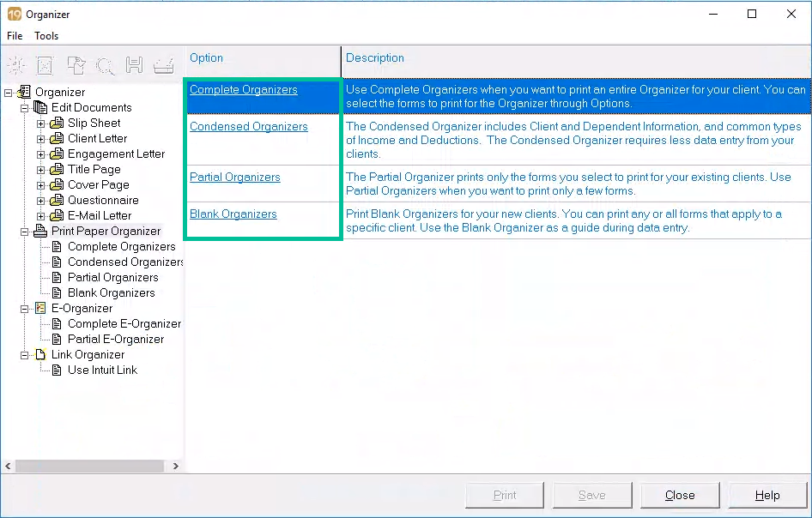
Task: Select the Questionnaire folder icon
Action: (57, 201)
